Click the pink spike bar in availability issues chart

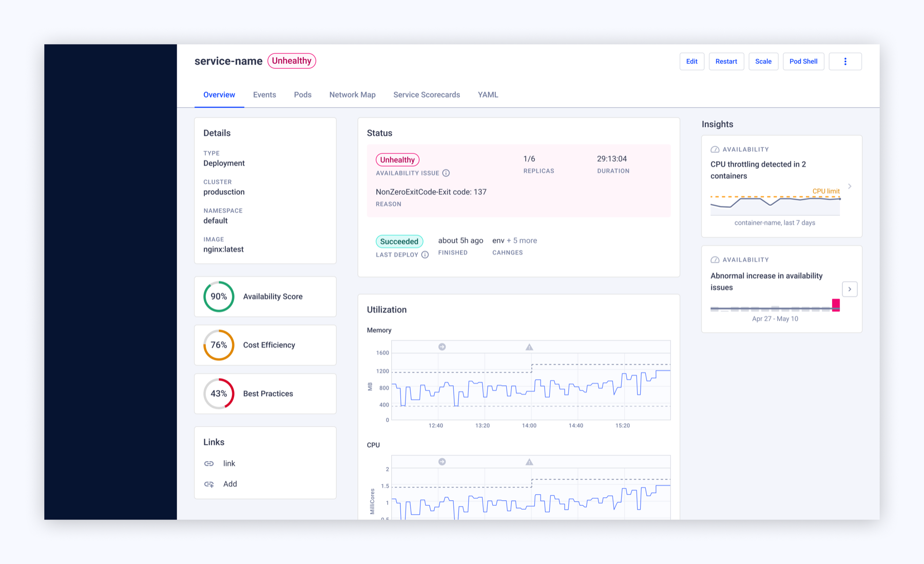[836, 305]
